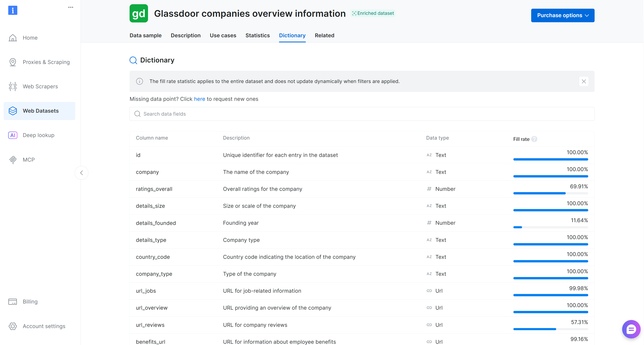Click the '99.98%' fill rate value
The width and height of the screenshot is (644, 345).
point(578,288)
